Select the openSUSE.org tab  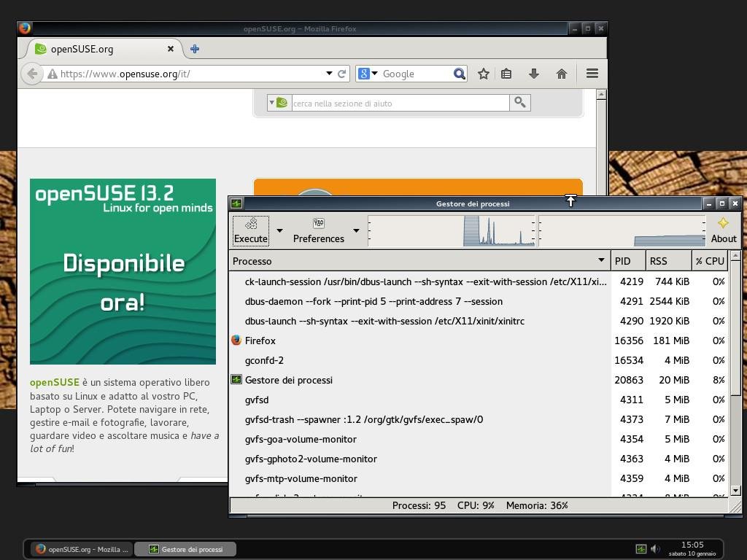pos(102,49)
